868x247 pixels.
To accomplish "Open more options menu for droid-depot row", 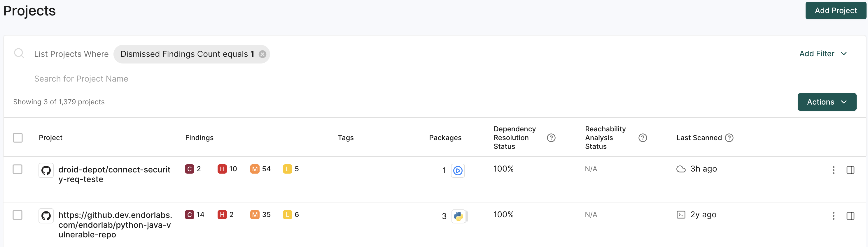I will (833, 170).
